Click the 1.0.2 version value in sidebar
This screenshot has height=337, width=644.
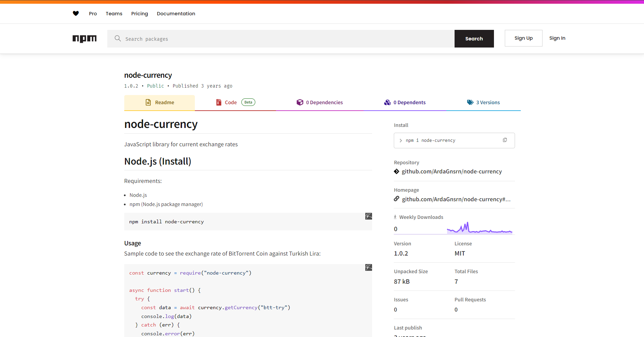pyautogui.click(x=401, y=254)
